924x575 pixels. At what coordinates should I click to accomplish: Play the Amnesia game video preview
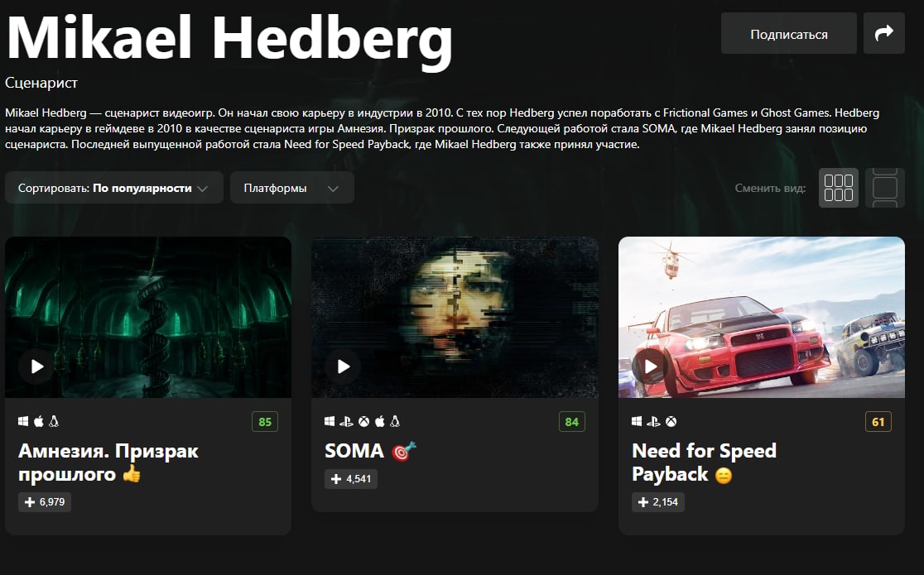pos(36,367)
